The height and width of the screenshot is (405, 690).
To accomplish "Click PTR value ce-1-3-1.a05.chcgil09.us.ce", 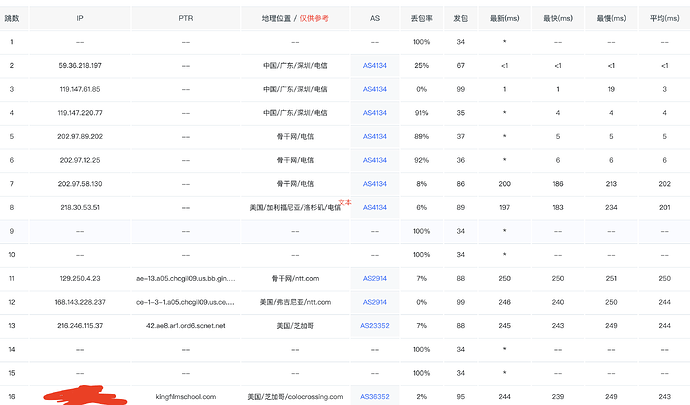I will coord(186,302).
